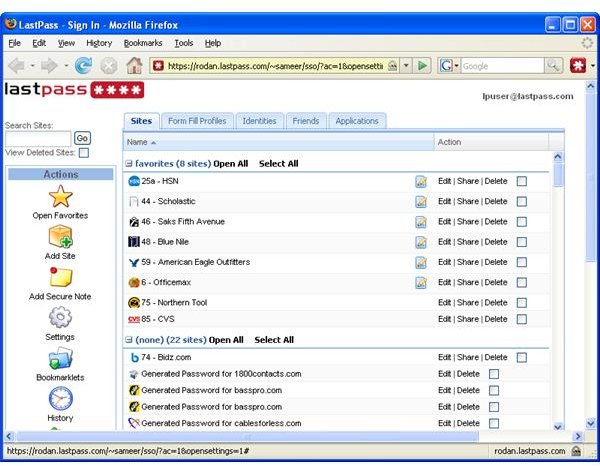Check the box for 75 - Northern Tool
600x466 pixels.
click(522, 303)
